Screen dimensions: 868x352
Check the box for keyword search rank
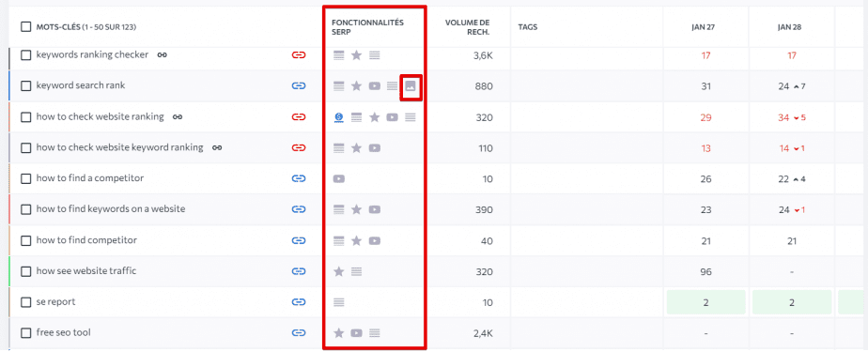pyautogui.click(x=26, y=85)
